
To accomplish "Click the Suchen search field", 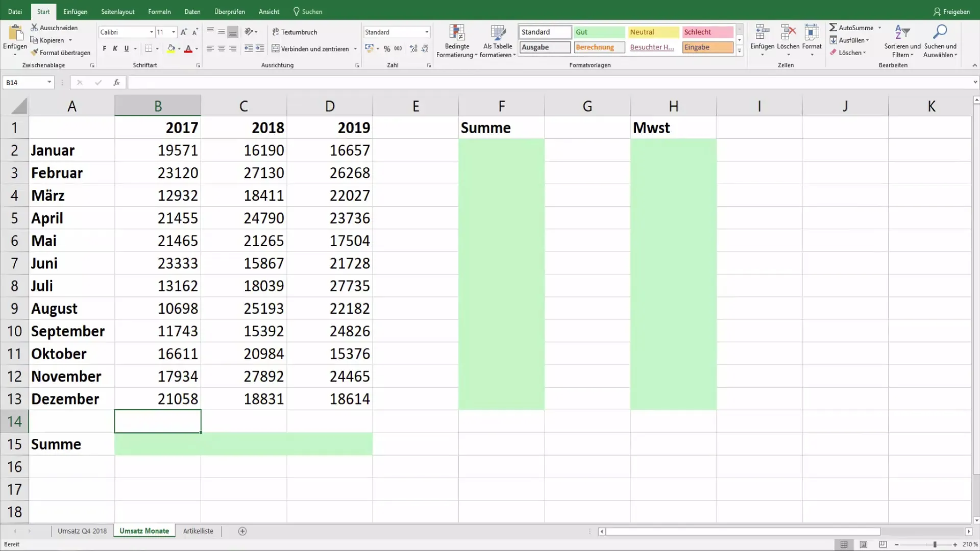I will pyautogui.click(x=308, y=11).
